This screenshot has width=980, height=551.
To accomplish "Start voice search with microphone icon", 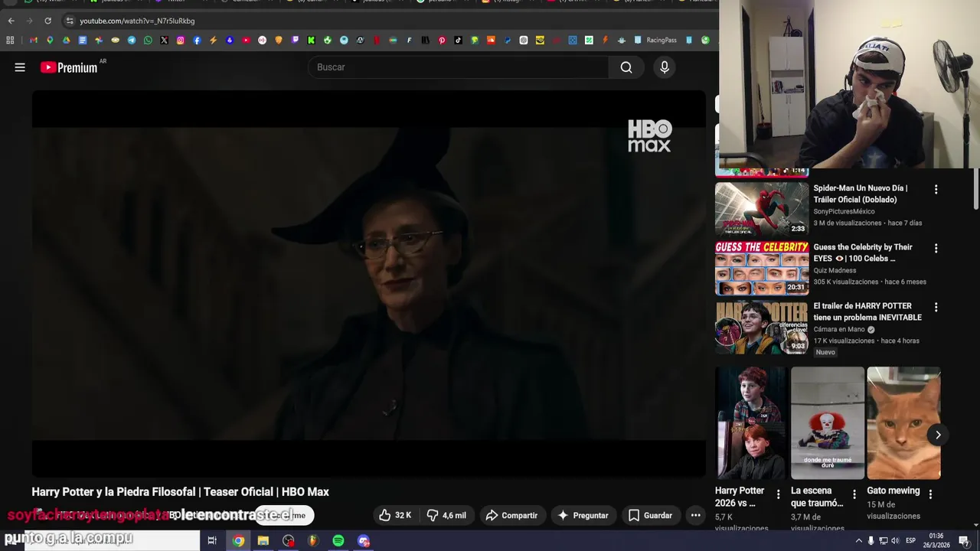I will click(665, 67).
